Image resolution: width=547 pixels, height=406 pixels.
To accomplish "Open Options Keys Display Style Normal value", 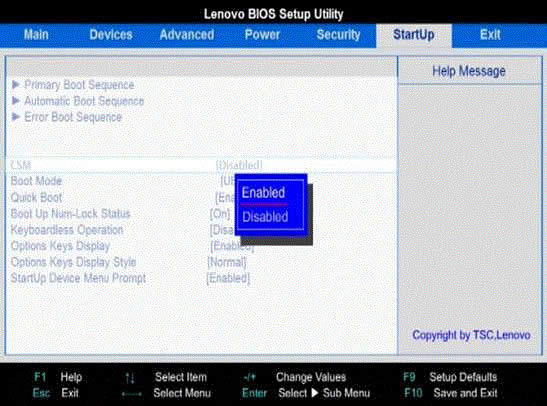I will point(227,262).
